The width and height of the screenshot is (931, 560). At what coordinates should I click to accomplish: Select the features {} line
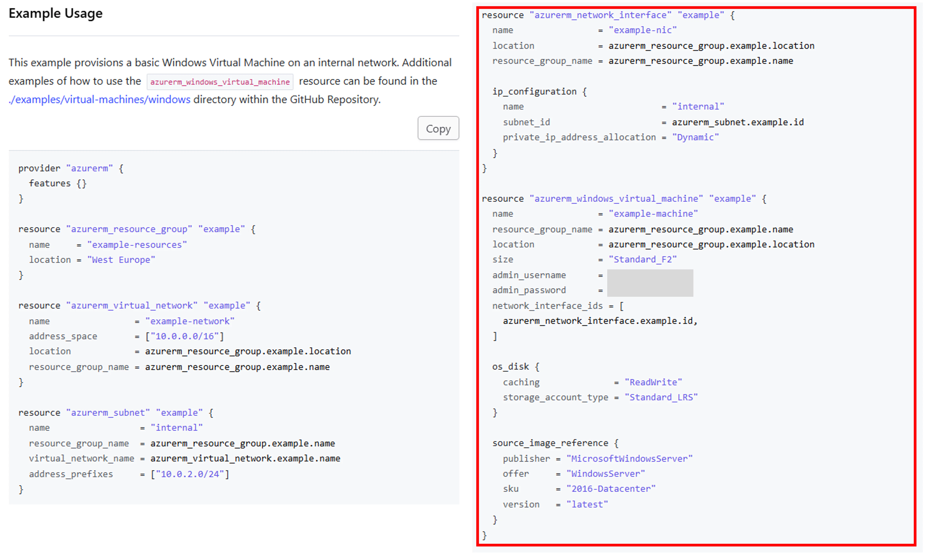click(58, 183)
